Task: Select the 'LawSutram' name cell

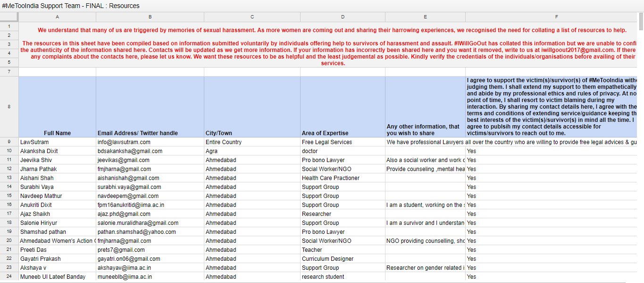Action: point(57,142)
